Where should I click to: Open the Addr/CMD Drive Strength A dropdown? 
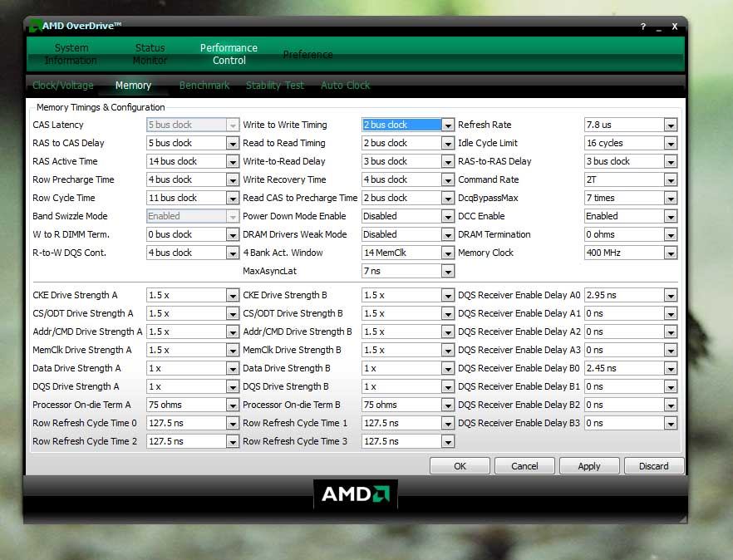tap(233, 332)
